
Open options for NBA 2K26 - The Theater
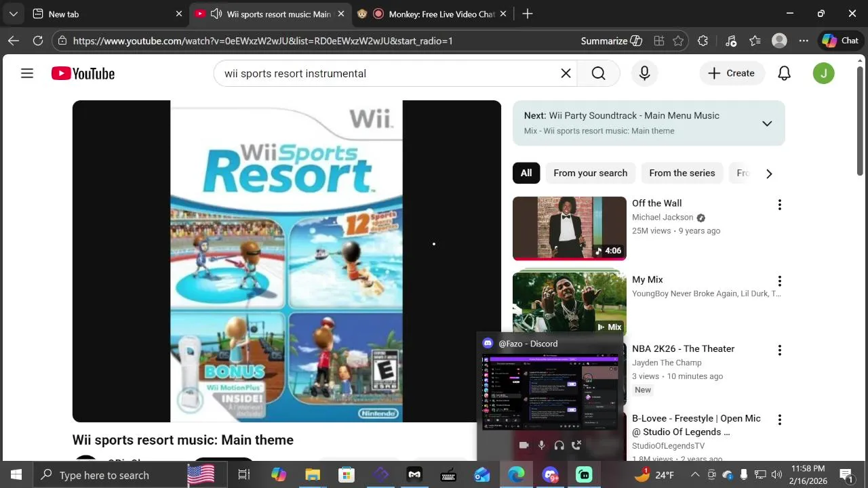point(779,350)
